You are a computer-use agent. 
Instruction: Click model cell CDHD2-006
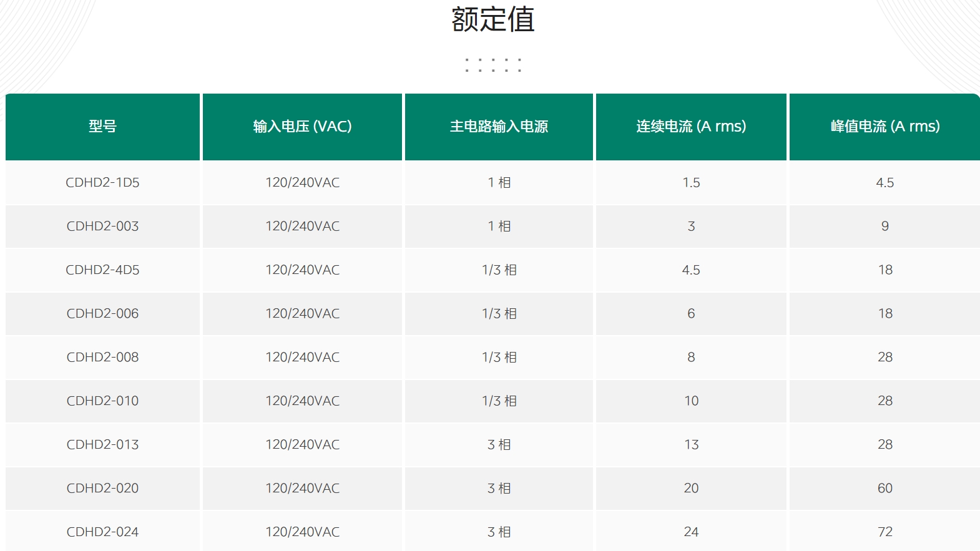tap(102, 314)
